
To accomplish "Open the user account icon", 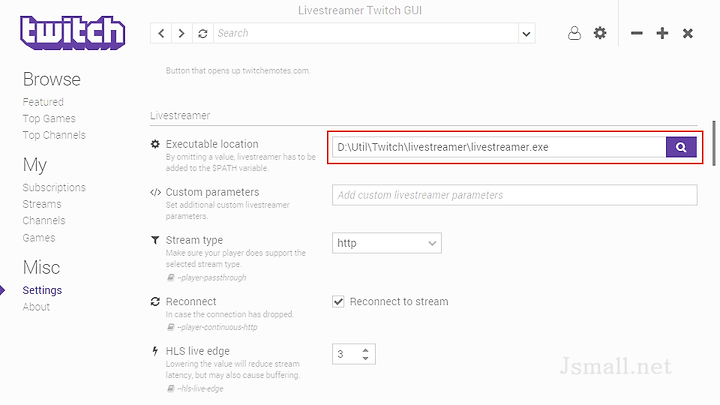I will pos(574,33).
